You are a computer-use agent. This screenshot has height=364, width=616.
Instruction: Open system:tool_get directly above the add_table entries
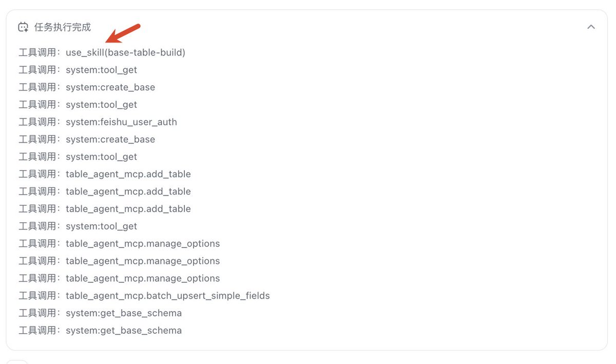point(78,157)
